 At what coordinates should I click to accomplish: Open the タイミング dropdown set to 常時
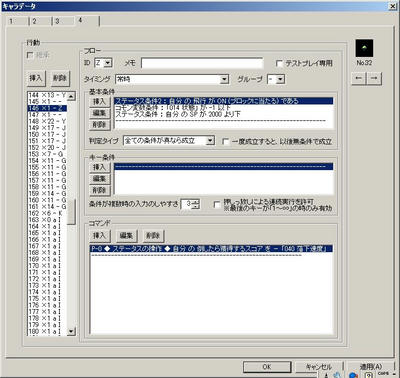tap(225, 79)
